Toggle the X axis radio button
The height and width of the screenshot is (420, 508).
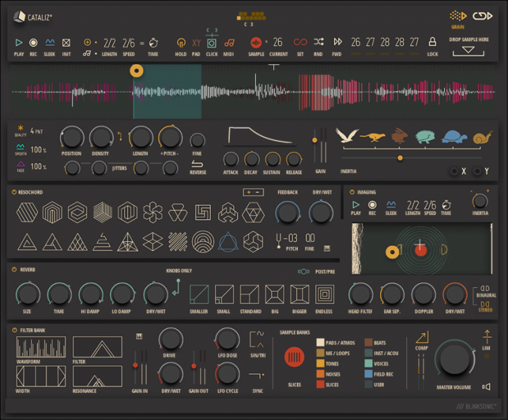[x=454, y=171]
